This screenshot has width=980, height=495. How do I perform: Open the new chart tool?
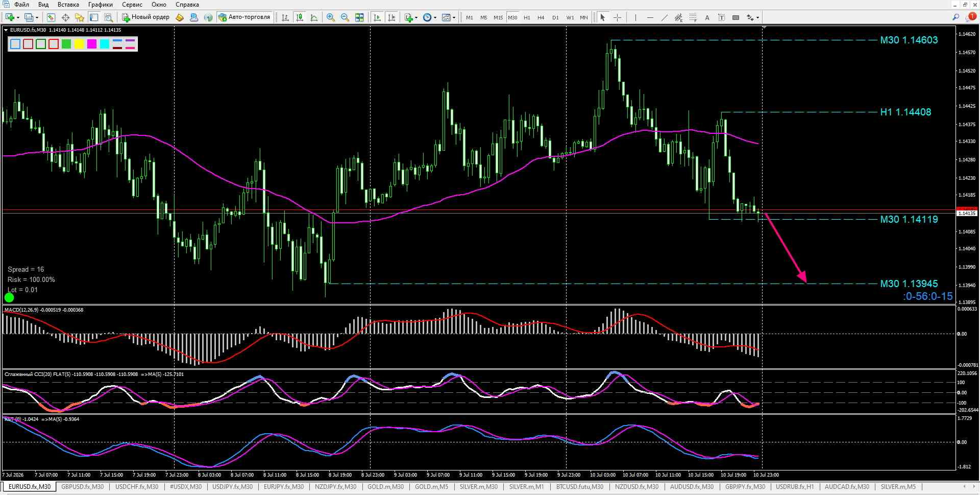click(10, 17)
